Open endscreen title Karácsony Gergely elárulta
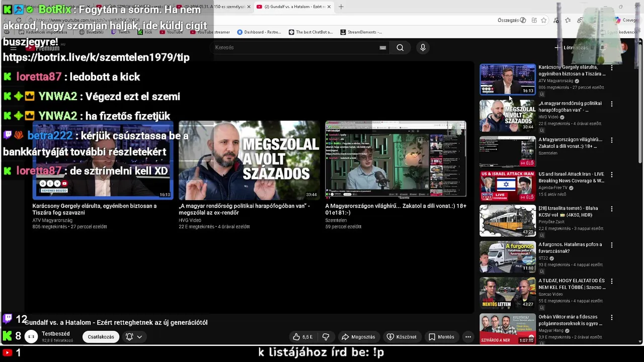The image size is (644, 362). pos(95,209)
